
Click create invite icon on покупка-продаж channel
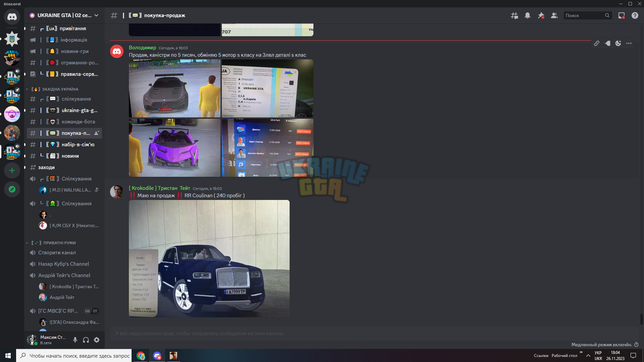click(x=97, y=133)
